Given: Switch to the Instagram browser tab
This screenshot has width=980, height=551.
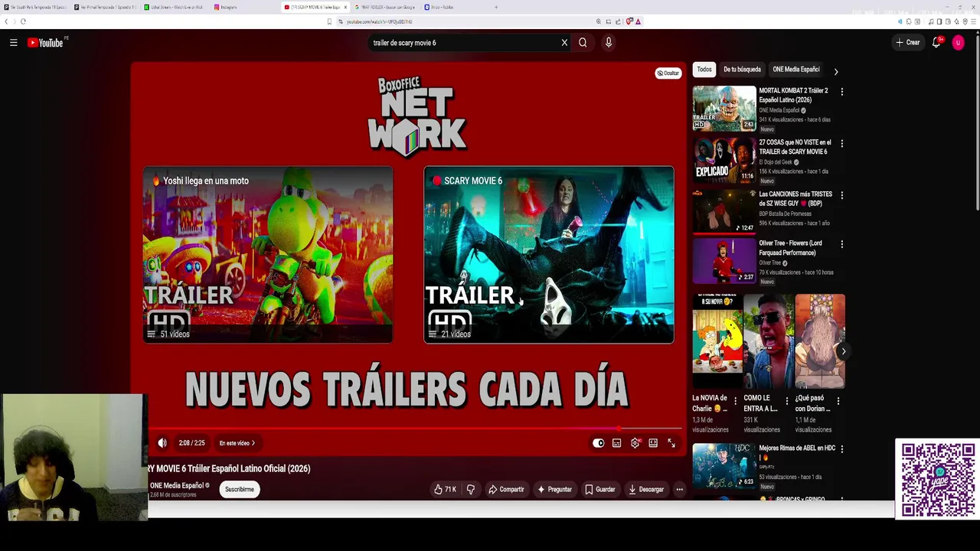Looking at the screenshot, I should point(243,7).
